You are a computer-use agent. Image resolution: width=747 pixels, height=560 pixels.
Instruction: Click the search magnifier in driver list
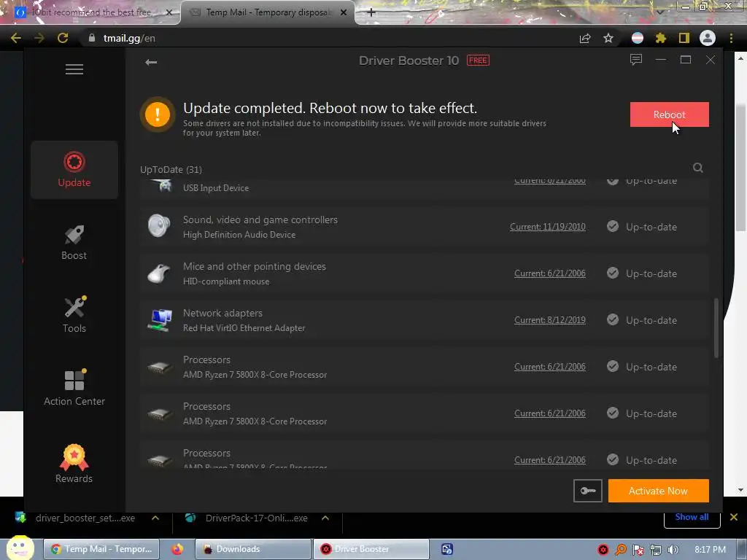point(698,168)
